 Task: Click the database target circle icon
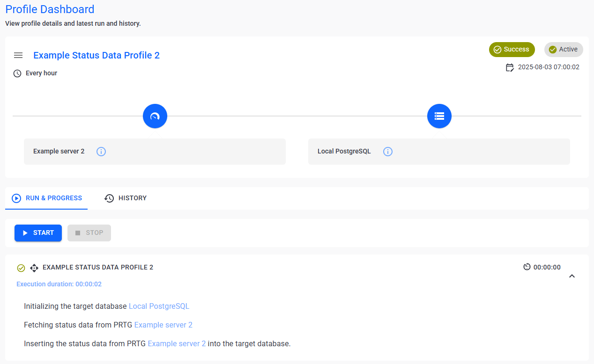(439, 116)
